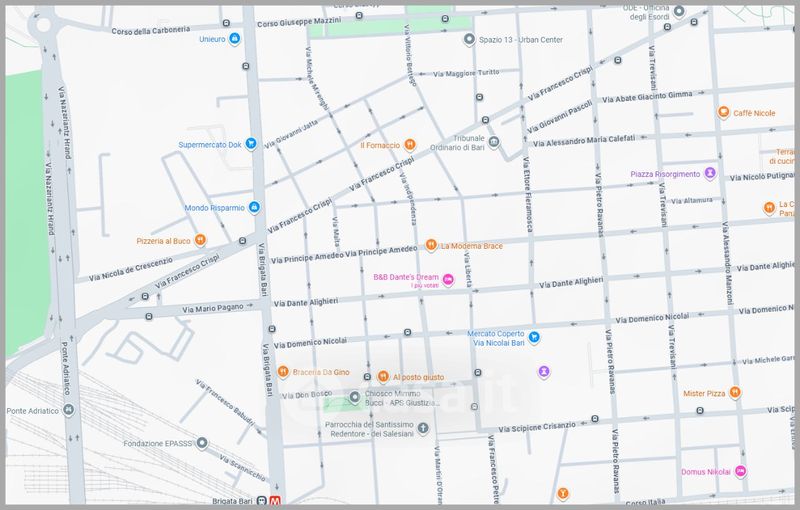The height and width of the screenshot is (510, 800).
Task: Select the Parrocchia del Santissimo Redentore church icon
Action: 423,428
